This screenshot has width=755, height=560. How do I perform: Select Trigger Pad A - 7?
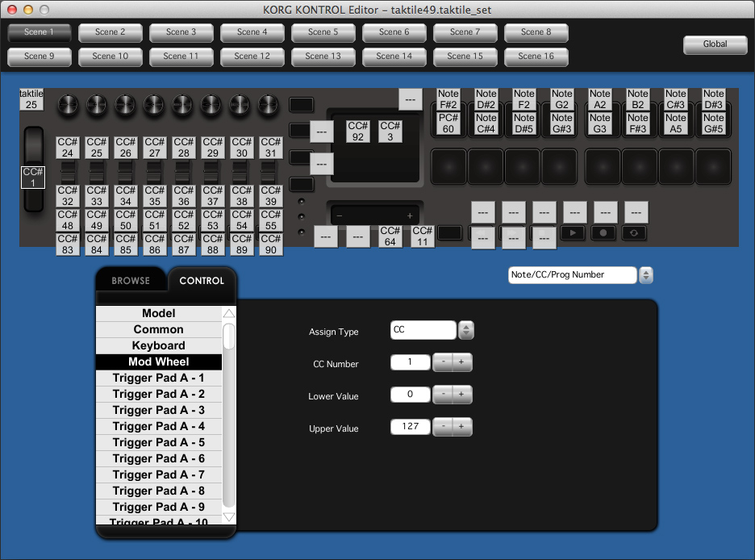click(159, 474)
